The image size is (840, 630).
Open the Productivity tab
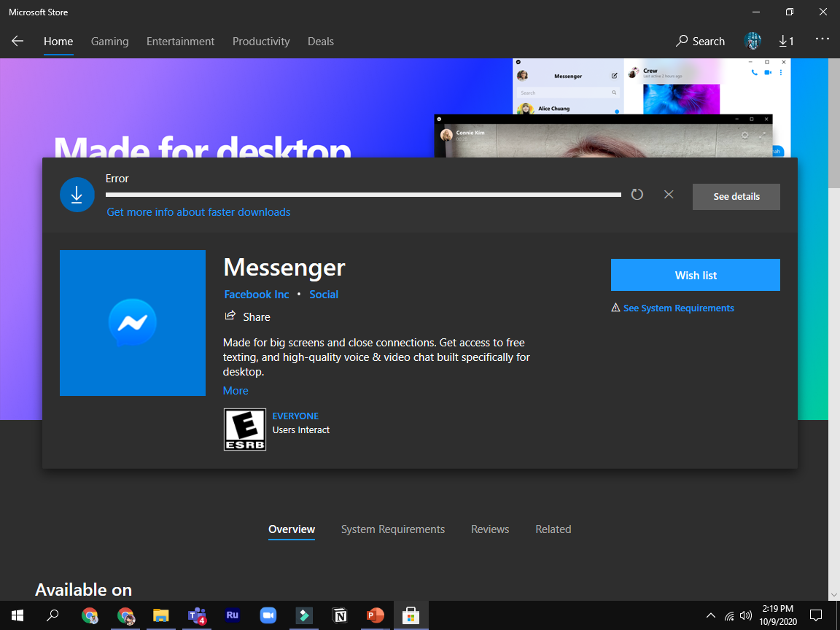pos(261,42)
